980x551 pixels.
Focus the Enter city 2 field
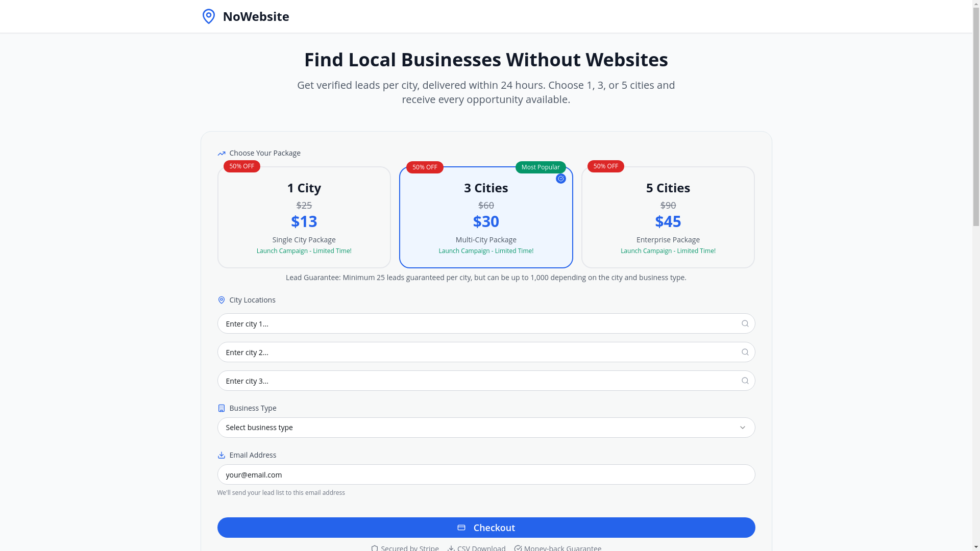[486, 352]
